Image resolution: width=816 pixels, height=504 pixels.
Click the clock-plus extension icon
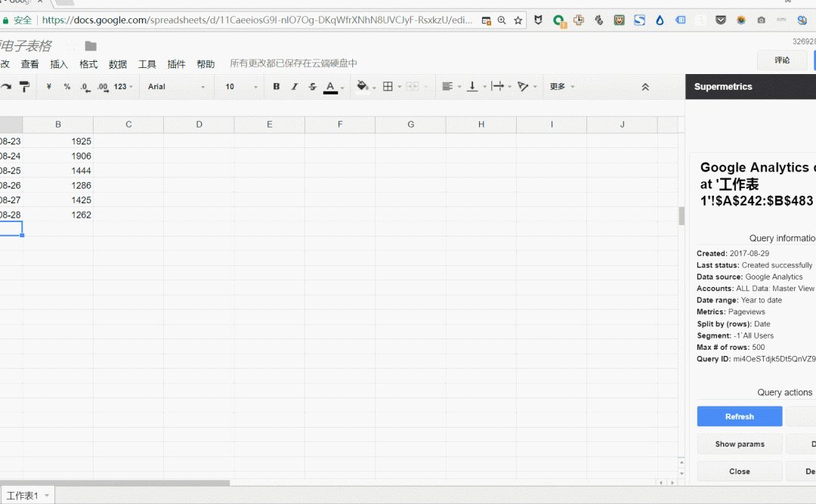pyautogui.click(x=579, y=20)
